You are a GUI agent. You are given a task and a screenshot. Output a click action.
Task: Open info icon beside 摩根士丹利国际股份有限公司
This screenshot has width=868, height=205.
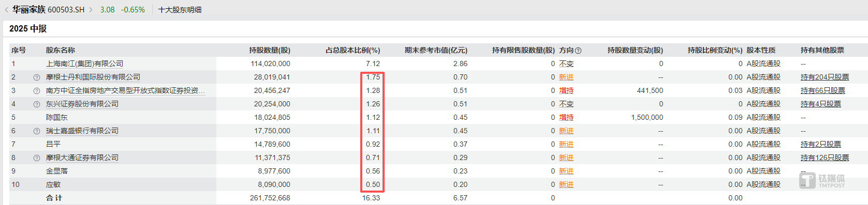point(37,77)
